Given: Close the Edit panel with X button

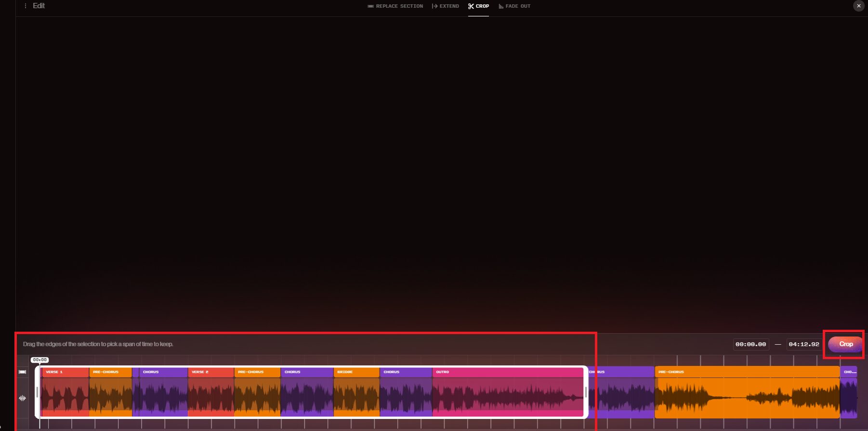Looking at the screenshot, I should pos(858,6).
